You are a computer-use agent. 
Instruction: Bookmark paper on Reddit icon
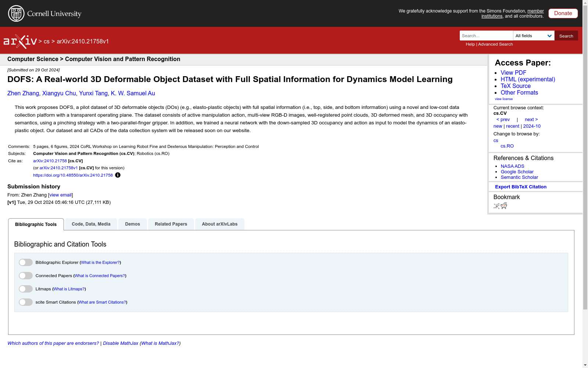[504, 206]
